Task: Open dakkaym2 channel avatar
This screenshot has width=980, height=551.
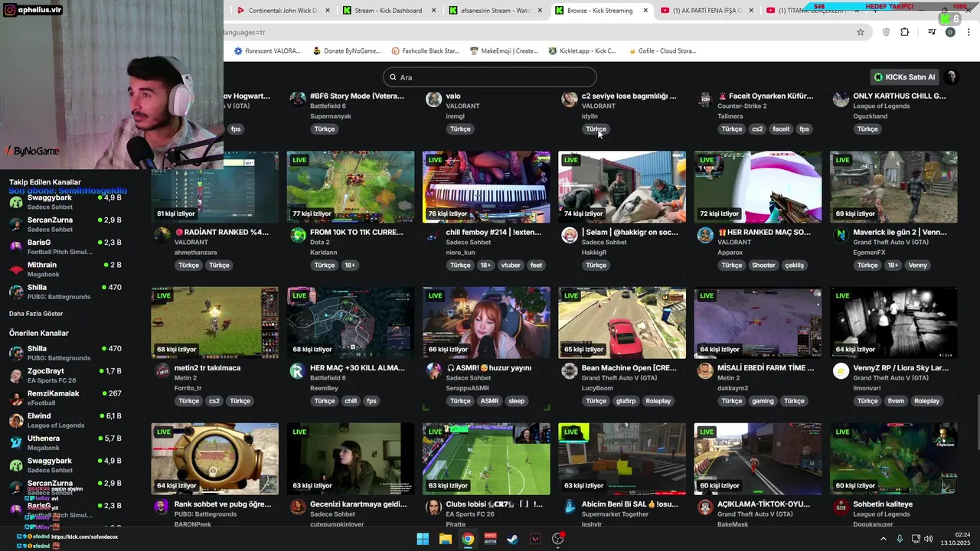Action: (x=705, y=371)
